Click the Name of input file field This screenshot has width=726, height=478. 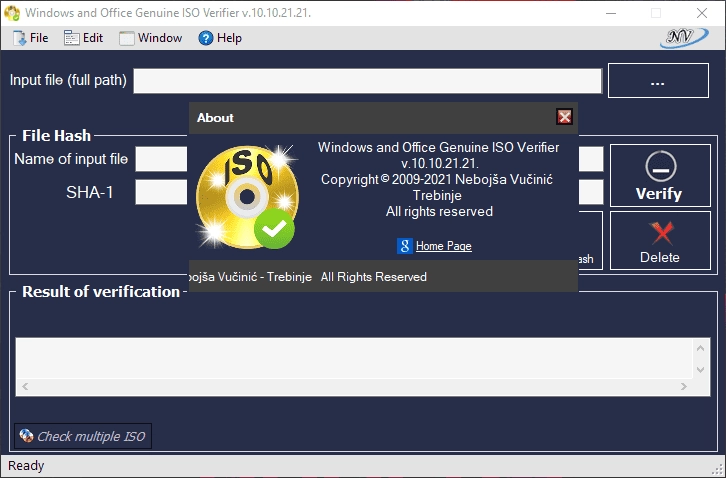(161, 159)
